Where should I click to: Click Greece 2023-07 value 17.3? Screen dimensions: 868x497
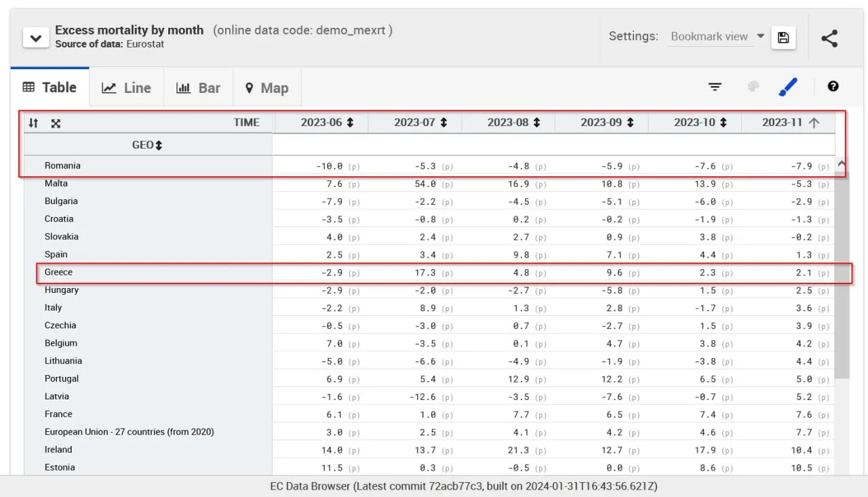(425, 273)
